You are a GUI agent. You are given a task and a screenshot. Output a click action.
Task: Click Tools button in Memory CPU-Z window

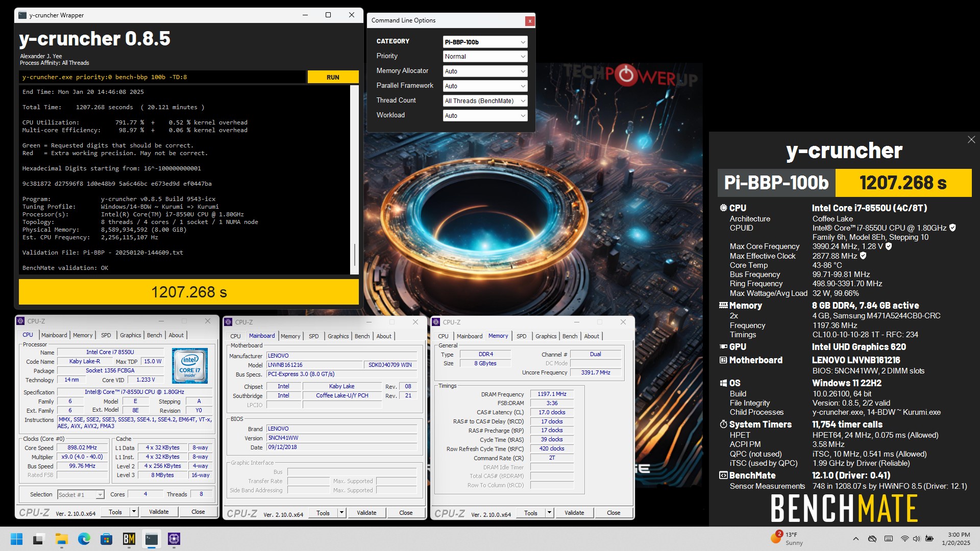pyautogui.click(x=531, y=513)
